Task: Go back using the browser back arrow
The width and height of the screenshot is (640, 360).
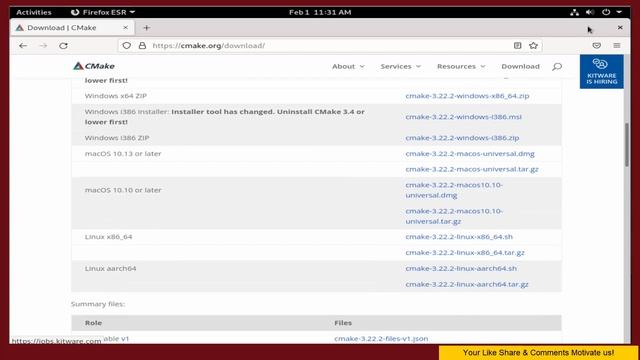Action: pos(23,46)
